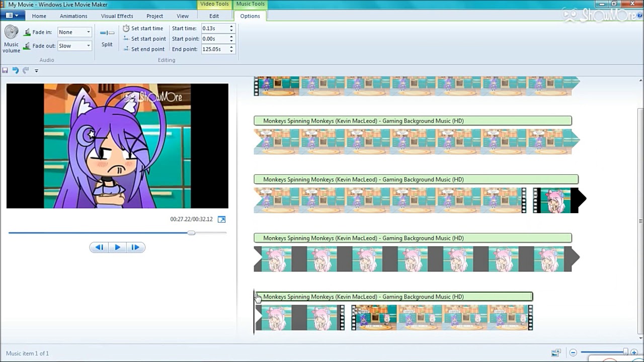644x362 pixels.
Task: Switch to the Animations tab
Action: (73, 16)
